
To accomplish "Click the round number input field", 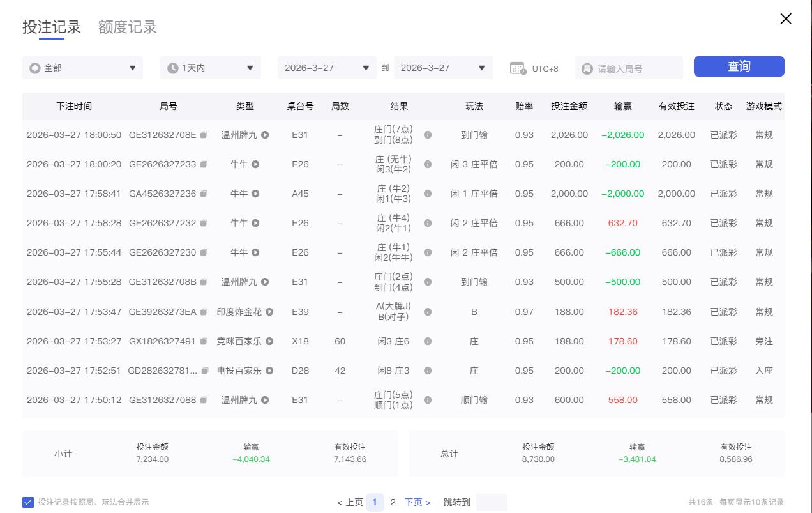I will tap(636, 69).
